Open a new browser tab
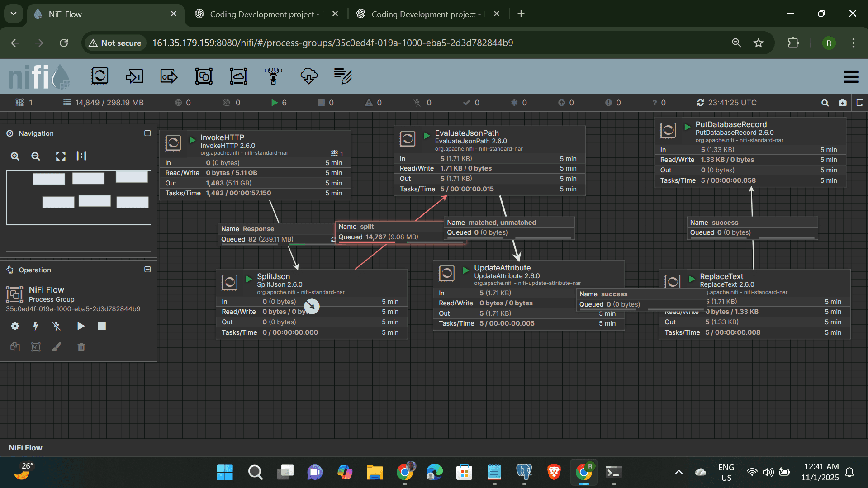The width and height of the screenshot is (868, 488). (x=521, y=14)
